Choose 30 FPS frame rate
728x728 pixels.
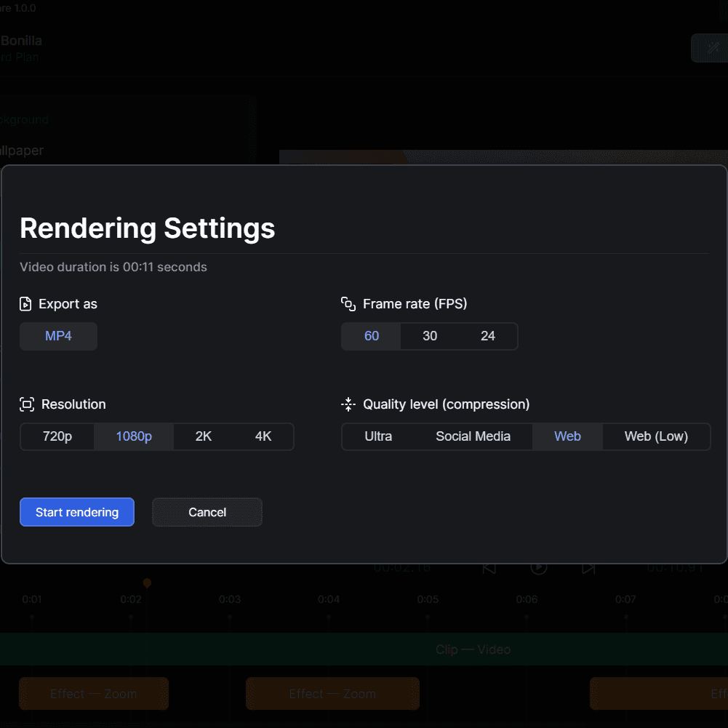click(430, 336)
